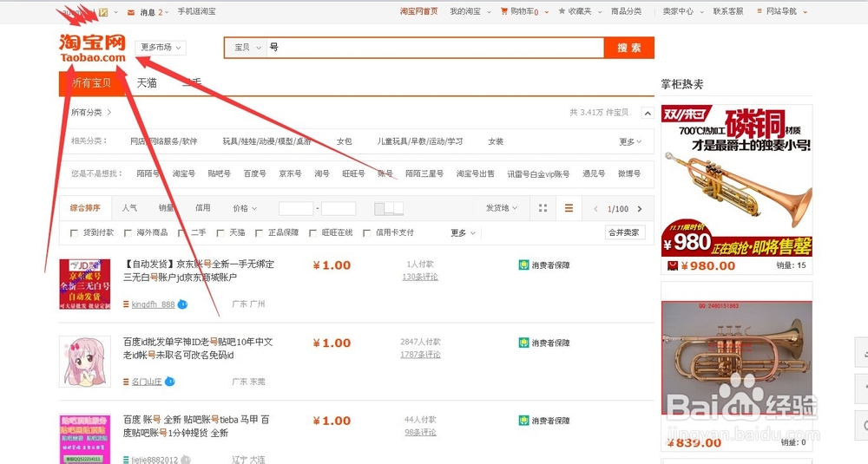
Task: Open 商品分类 link
Action: click(626, 11)
